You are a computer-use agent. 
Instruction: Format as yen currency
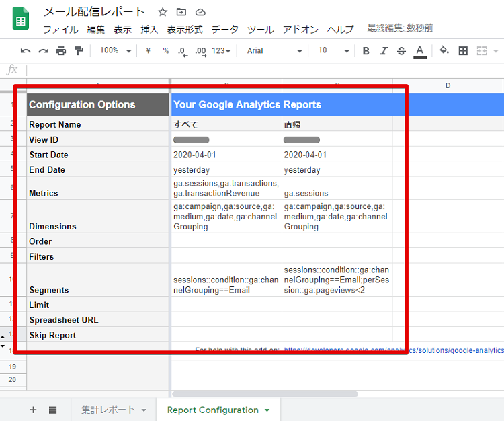[x=149, y=50]
